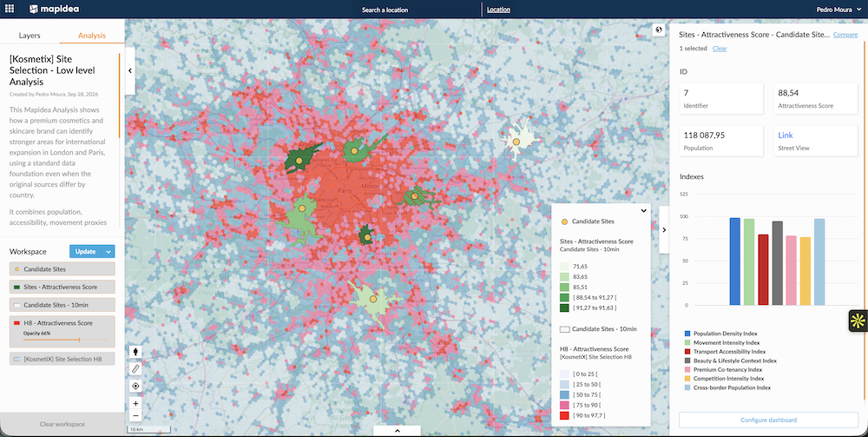Image resolution: width=868 pixels, height=437 pixels.
Task: Toggle Premium Co-tenancy Index chart series
Action: 723,369
